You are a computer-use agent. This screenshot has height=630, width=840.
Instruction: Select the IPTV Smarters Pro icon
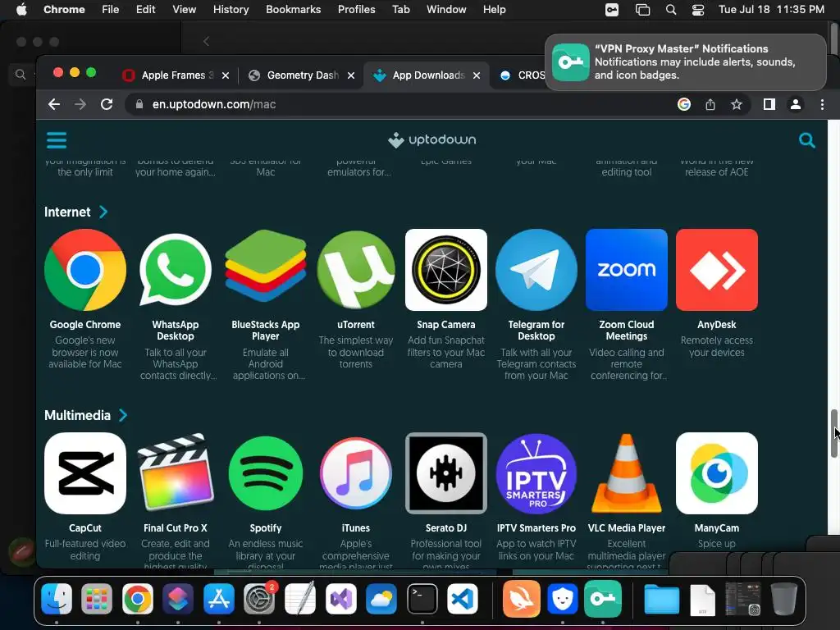pyautogui.click(x=536, y=473)
